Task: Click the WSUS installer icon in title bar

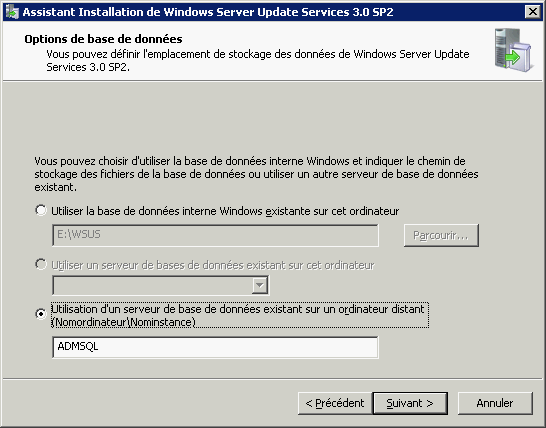Action: [x=12, y=12]
